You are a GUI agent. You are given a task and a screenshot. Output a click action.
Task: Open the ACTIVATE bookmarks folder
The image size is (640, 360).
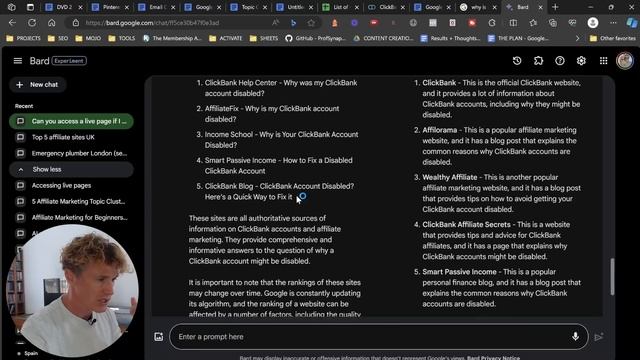tap(226, 38)
